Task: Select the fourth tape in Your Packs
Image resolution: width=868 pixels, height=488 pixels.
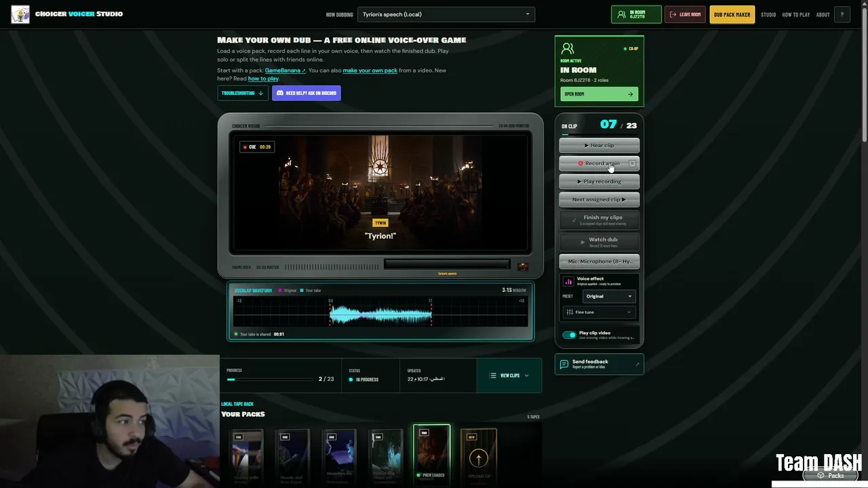Action: (385, 457)
